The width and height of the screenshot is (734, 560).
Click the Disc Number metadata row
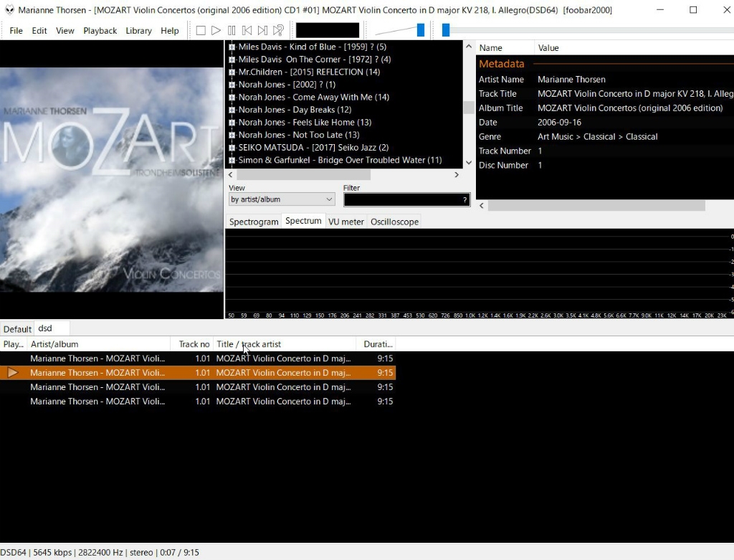tap(605, 166)
